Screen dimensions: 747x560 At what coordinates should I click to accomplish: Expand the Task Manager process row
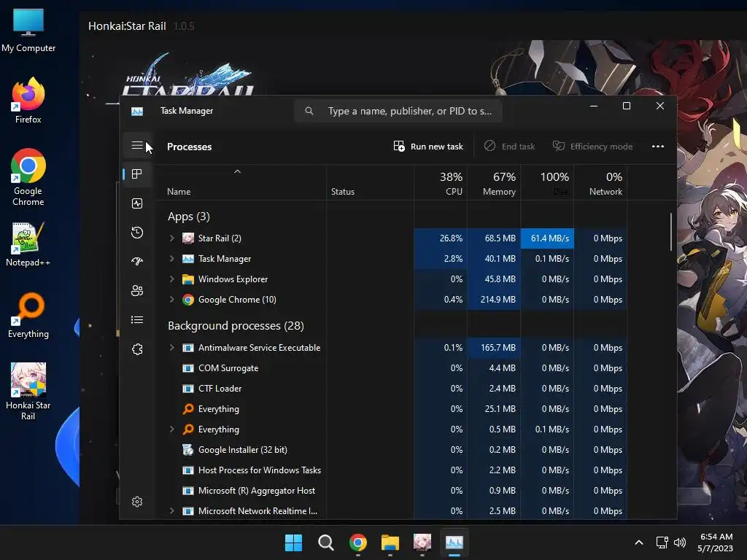(x=172, y=259)
